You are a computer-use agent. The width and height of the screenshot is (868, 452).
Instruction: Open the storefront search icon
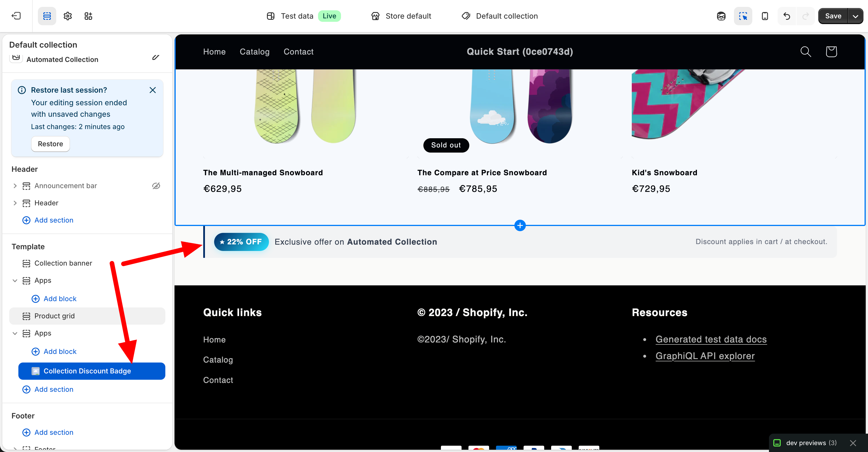[x=806, y=52]
